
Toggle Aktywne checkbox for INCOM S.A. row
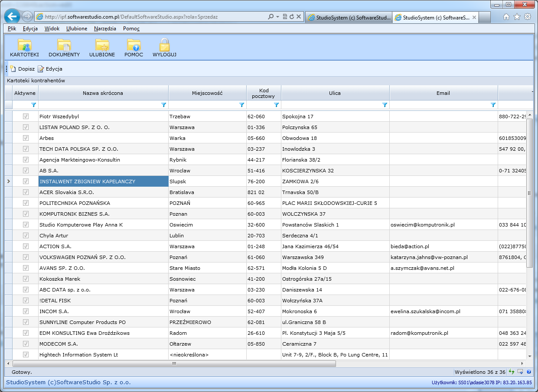pos(26,311)
